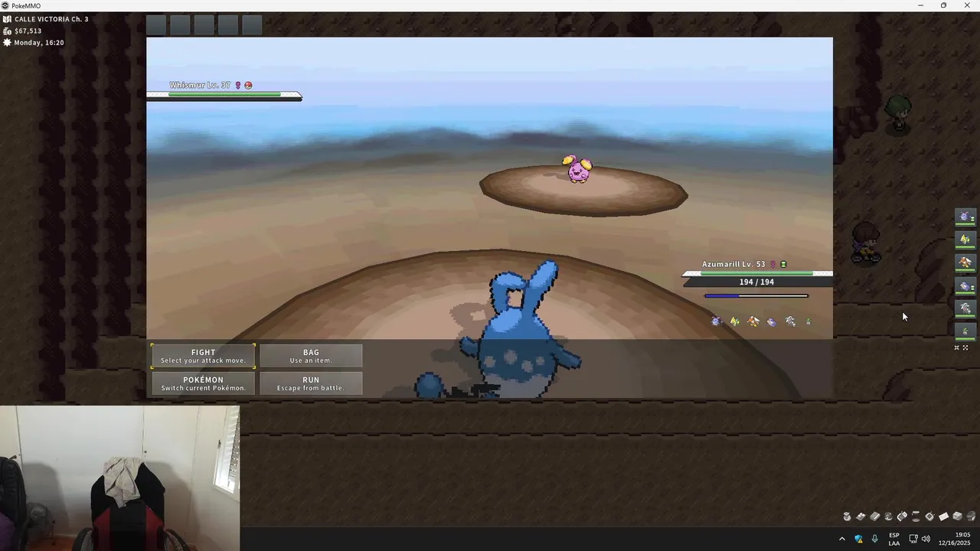Click the last empty hotbar slot at top
This screenshot has height=551, width=980.
click(x=252, y=25)
